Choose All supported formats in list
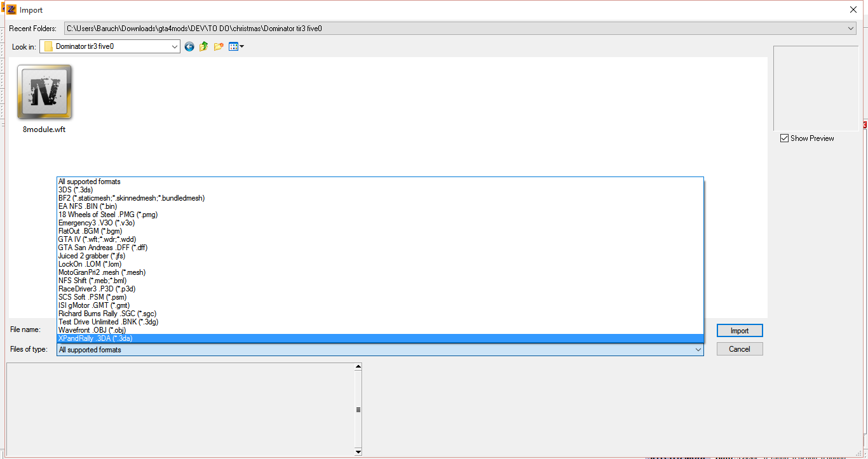868x459 pixels. 380,182
